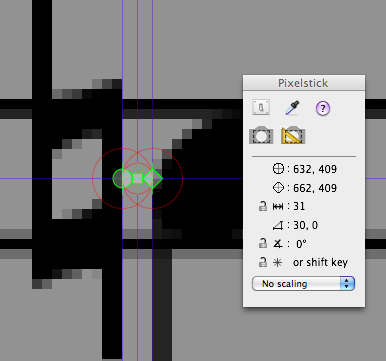Click the distance value '31'
Viewport: 386px width, 361px height.
click(x=299, y=206)
